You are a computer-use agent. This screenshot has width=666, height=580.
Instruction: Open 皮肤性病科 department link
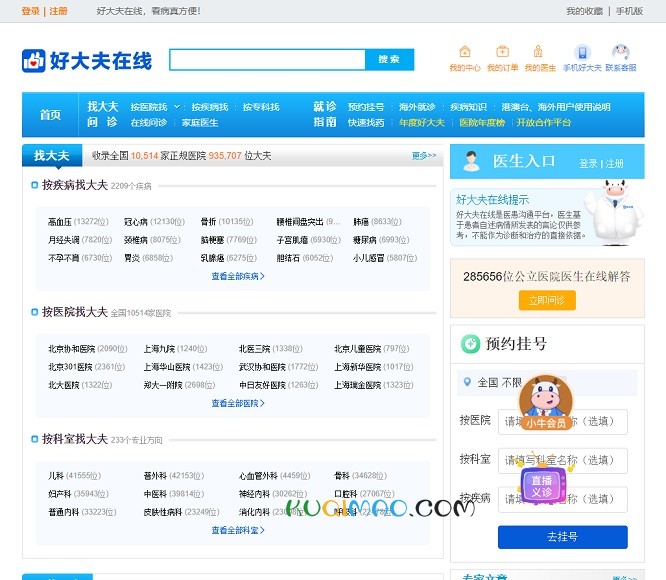(x=163, y=512)
